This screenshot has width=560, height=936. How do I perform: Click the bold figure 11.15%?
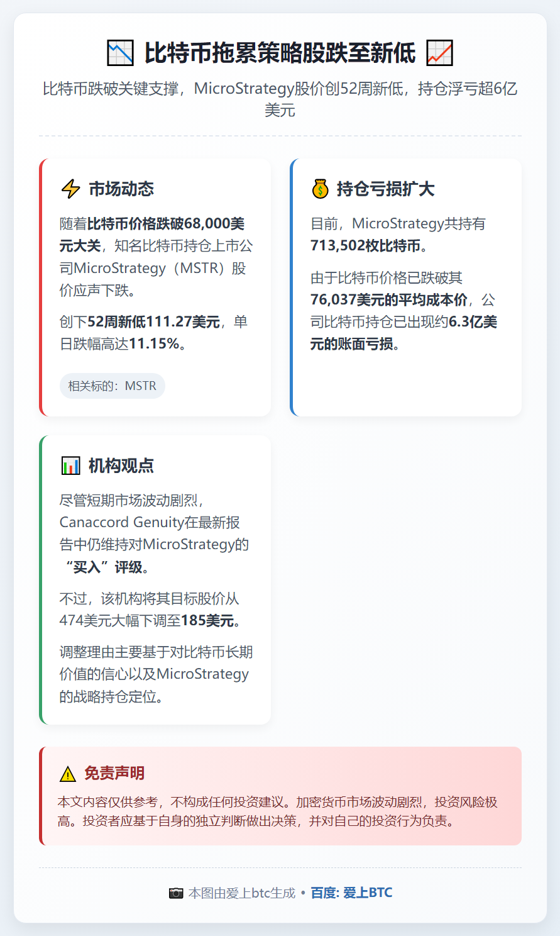tap(154, 344)
